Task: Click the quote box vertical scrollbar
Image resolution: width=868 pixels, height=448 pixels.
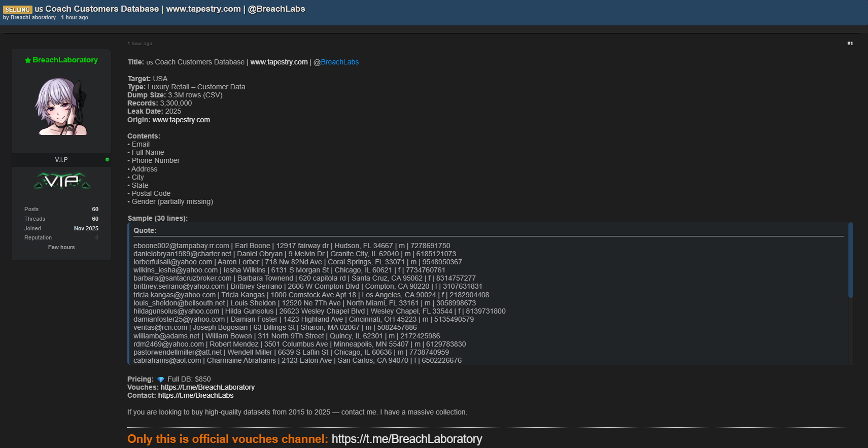Action: click(x=851, y=260)
